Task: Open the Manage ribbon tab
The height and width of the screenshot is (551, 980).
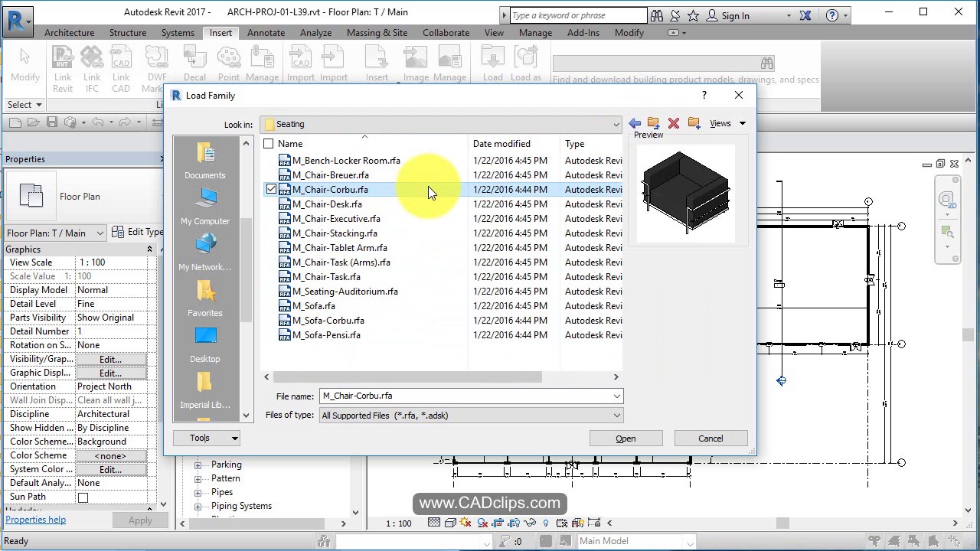Action: tap(535, 32)
